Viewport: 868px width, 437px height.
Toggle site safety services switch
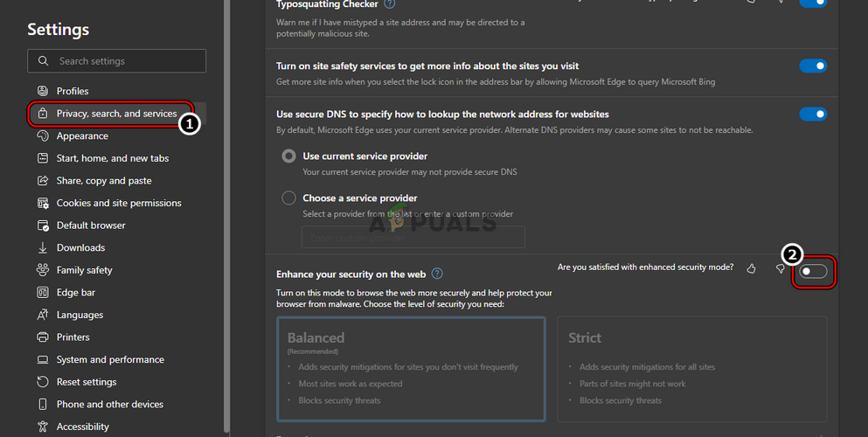[x=813, y=66]
